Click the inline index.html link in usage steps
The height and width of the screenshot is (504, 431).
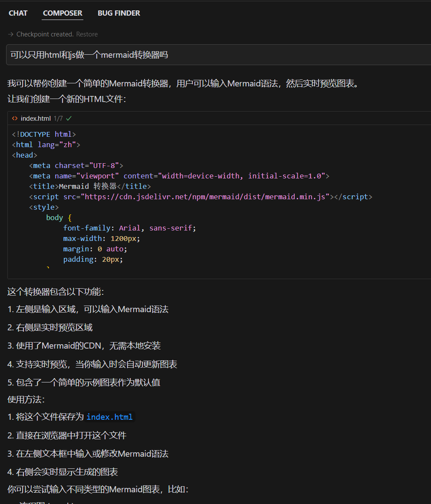[109, 417]
